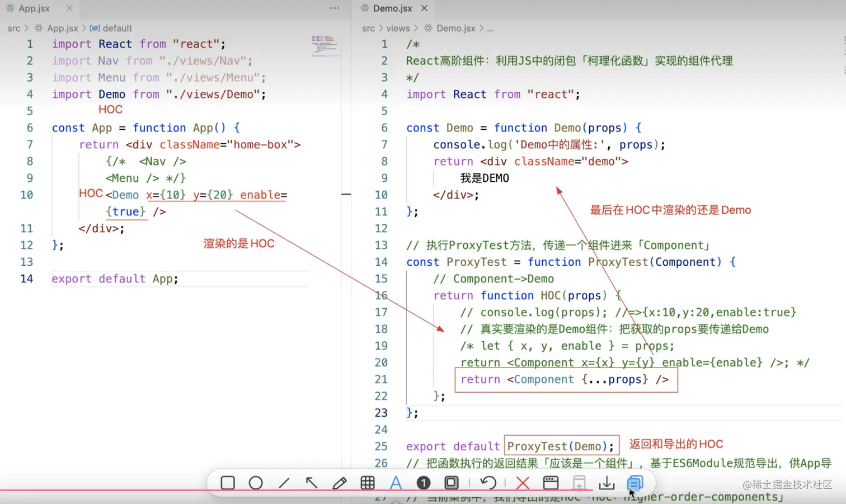Select the ellipse annotation tool
The height and width of the screenshot is (504, 846).
pos(256,483)
